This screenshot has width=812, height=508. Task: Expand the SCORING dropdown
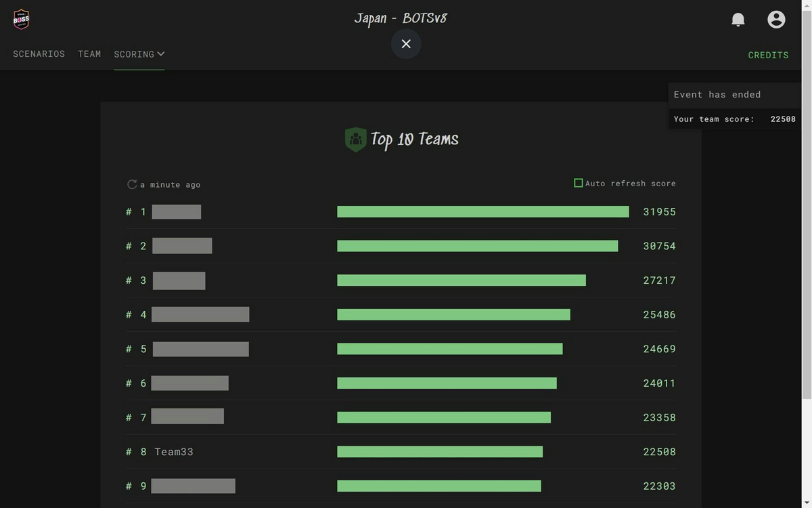(x=139, y=54)
